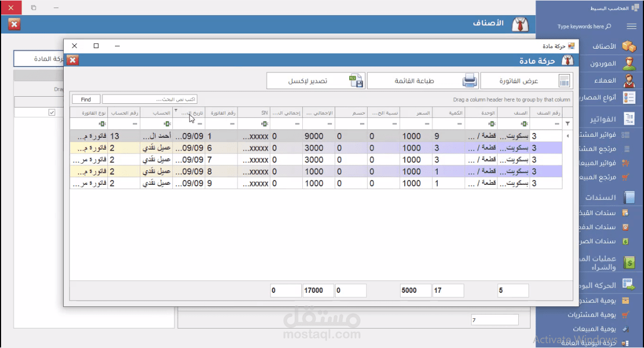
Task: Sort by SN column header
Action: 254,113
